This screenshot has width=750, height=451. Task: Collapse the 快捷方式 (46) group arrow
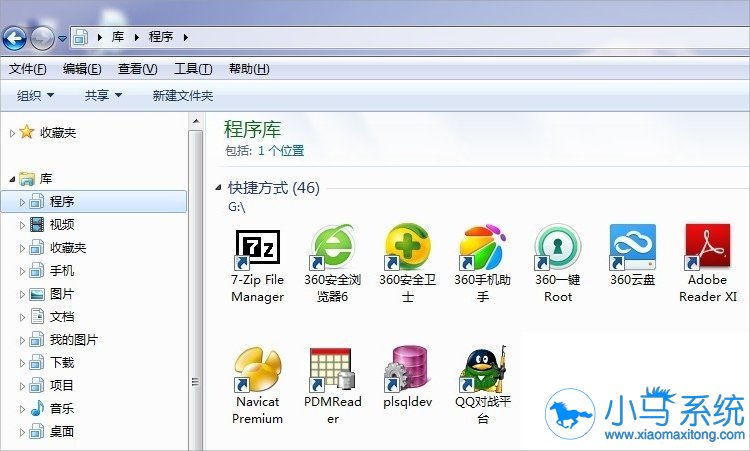coord(218,187)
